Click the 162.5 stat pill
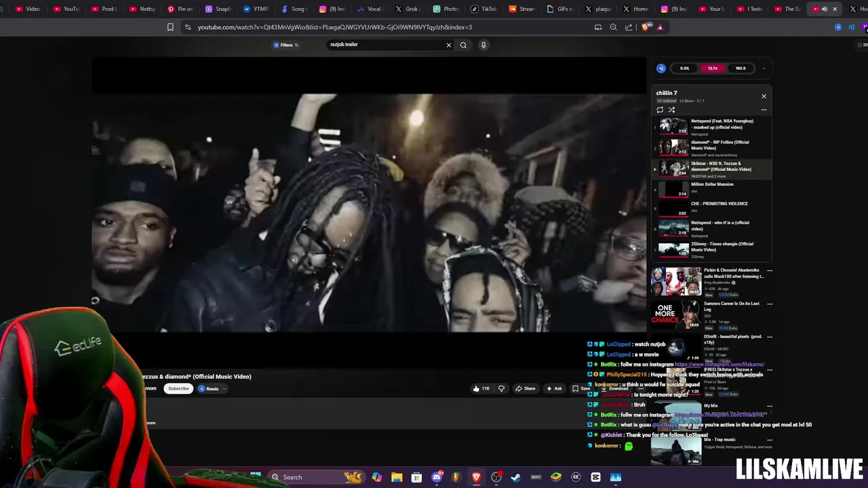 click(x=741, y=68)
